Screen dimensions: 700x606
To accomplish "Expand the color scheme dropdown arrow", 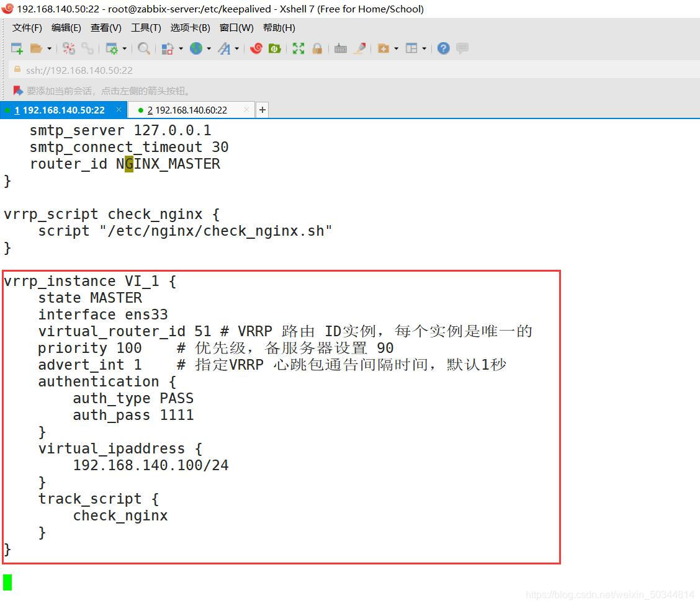I will coord(181,48).
